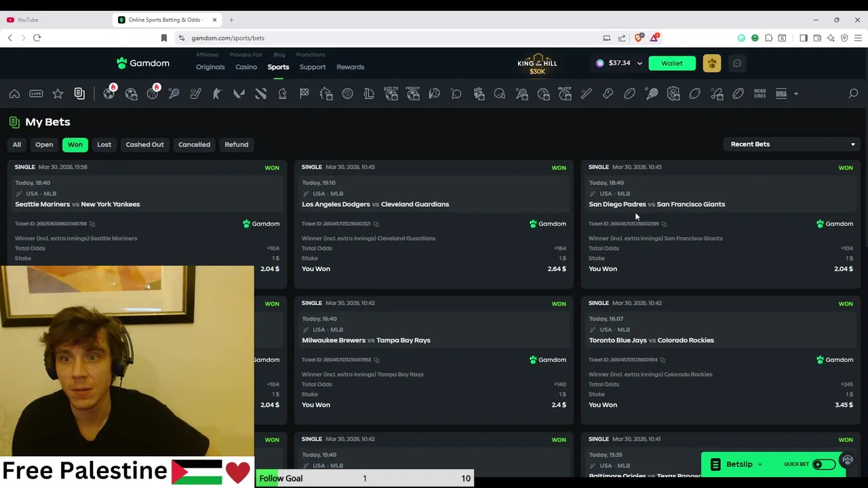The height and width of the screenshot is (488, 868).
Task: Choose the Volta football icon
Action: coord(391,94)
